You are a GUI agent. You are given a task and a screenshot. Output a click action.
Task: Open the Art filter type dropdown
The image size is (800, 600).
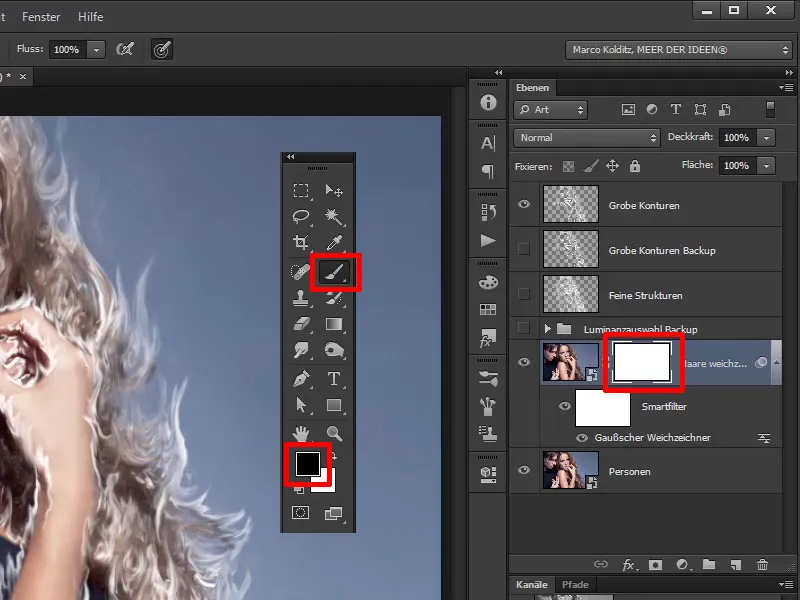click(551, 110)
